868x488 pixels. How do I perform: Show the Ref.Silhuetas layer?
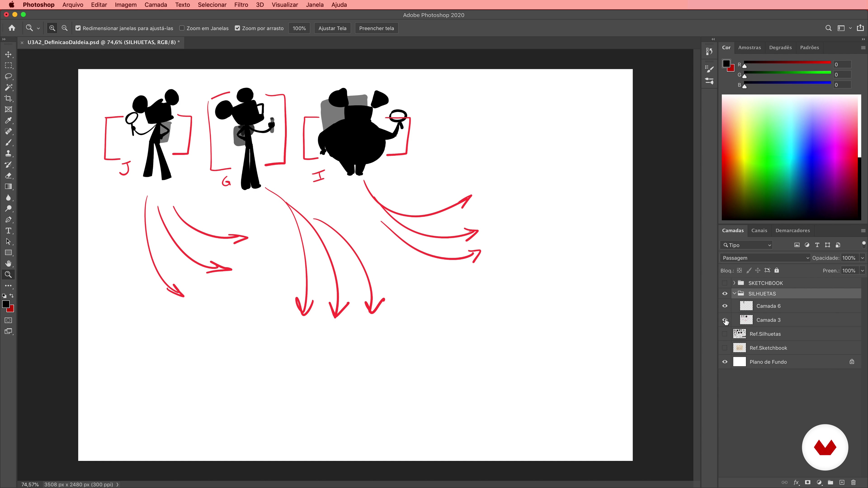(725, 334)
